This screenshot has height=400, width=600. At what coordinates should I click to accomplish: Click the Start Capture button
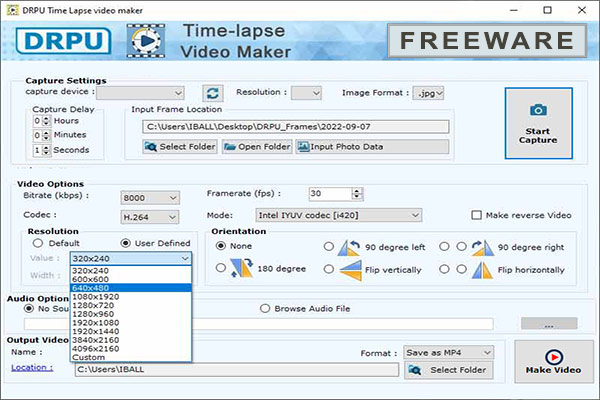point(538,123)
